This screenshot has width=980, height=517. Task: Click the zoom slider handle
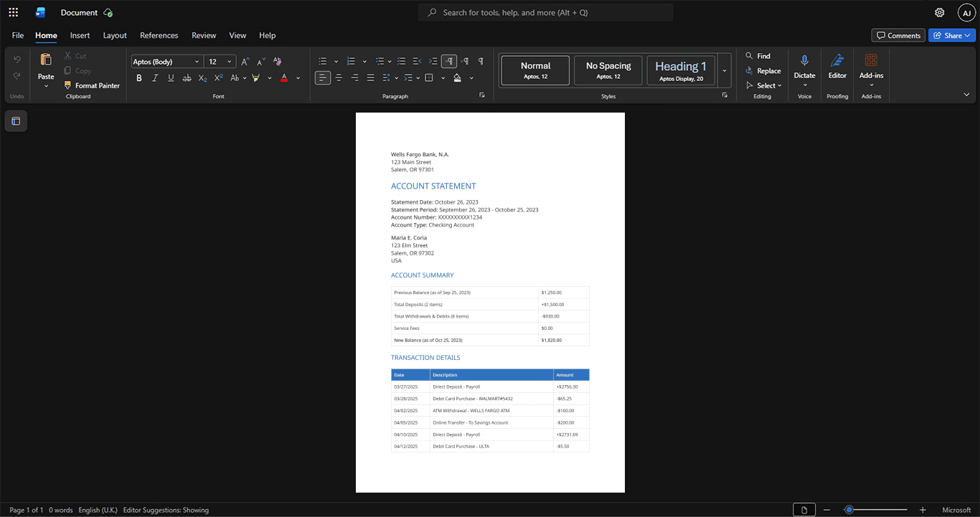pyautogui.click(x=849, y=510)
